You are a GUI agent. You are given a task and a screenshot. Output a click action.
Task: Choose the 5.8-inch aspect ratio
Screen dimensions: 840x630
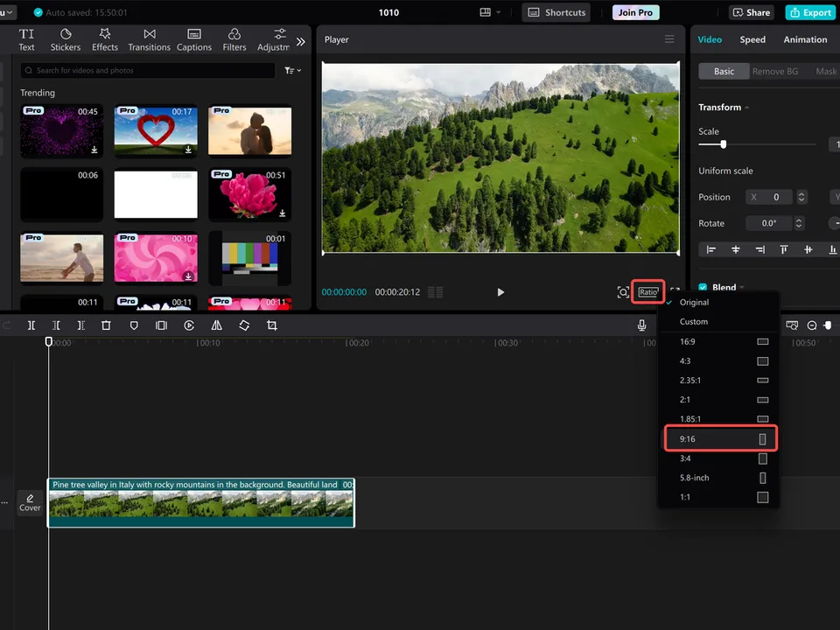pos(717,478)
